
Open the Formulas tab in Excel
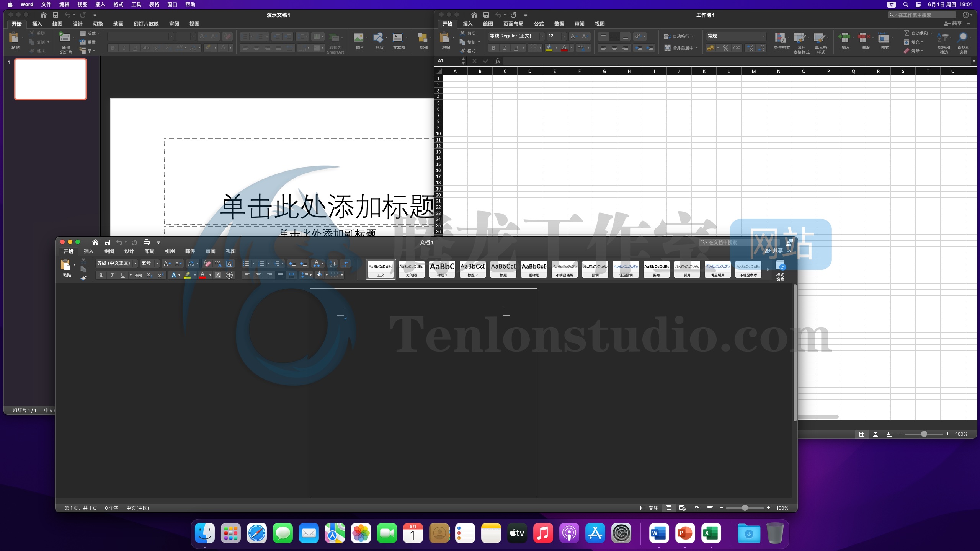(539, 24)
